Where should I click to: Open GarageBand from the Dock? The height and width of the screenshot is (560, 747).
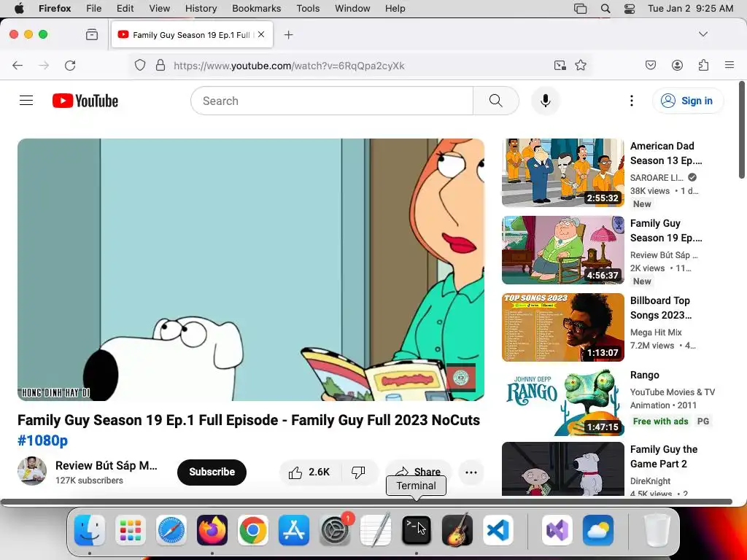[457, 530]
